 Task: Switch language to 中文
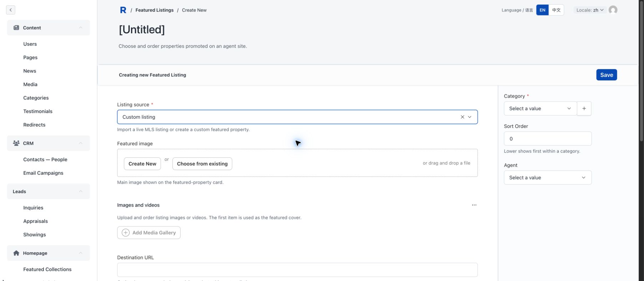(x=556, y=10)
